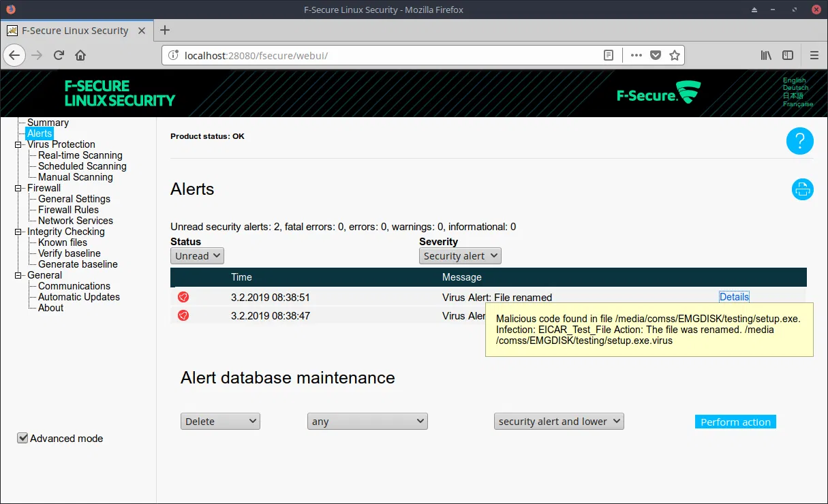Click the localhost address bar URL

coord(256,55)
